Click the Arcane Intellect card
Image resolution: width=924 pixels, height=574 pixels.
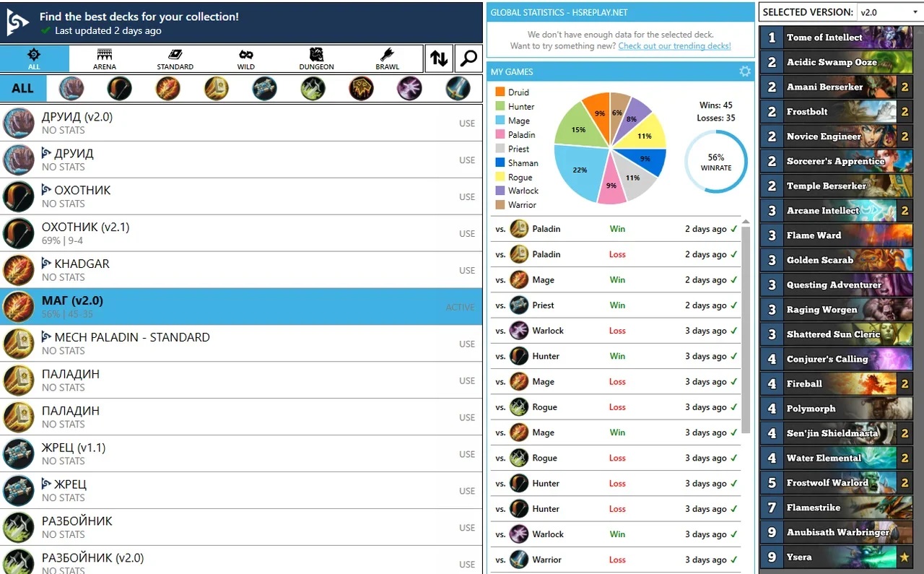click(837, 211)
